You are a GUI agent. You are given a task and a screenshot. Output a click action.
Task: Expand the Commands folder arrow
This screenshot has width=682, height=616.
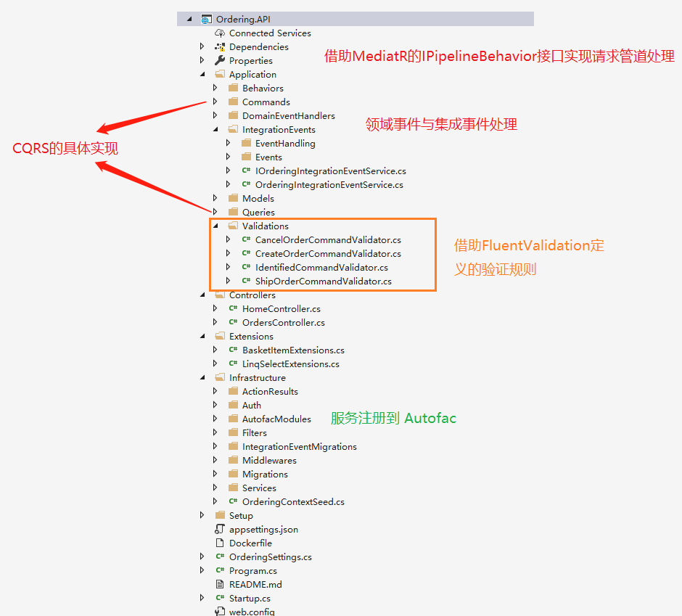215,102
